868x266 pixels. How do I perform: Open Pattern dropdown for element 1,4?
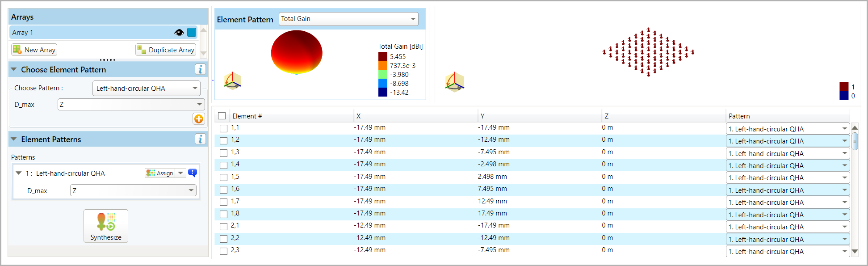pos(788,165)
